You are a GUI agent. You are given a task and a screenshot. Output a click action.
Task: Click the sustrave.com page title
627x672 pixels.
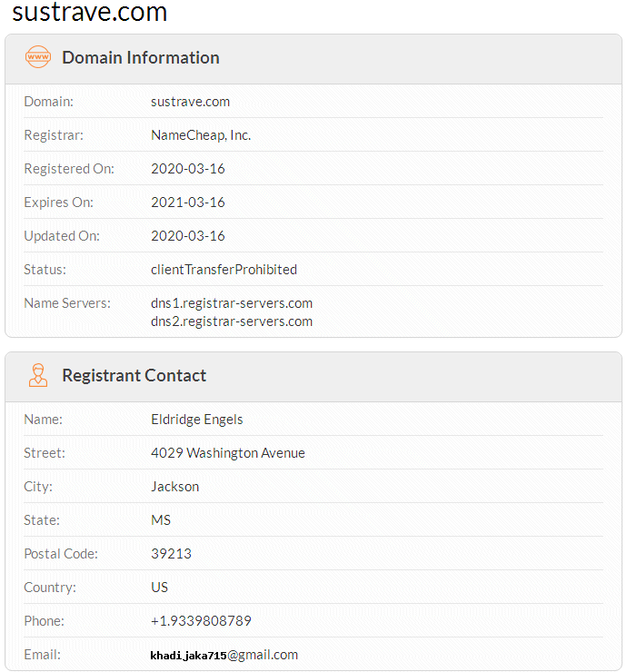click(90, 13)
